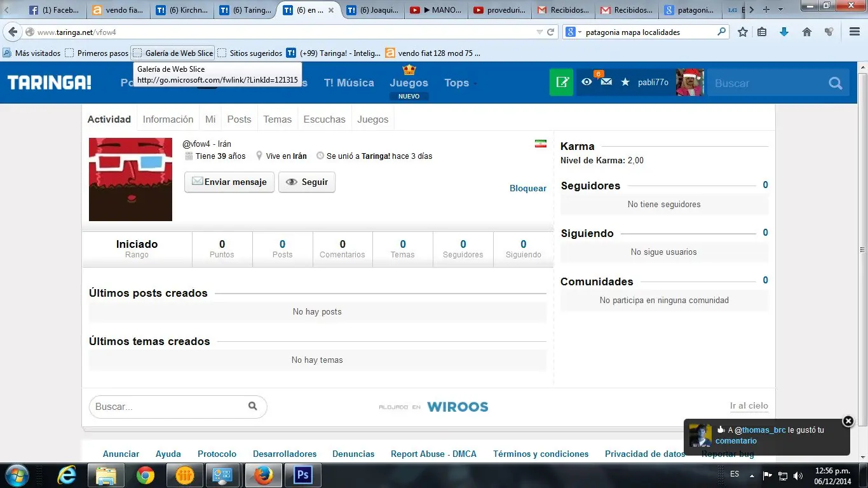Screen dimensions: 868x488
Task: Click the Seguir button
Action: pyautogui.click(x=307, y=182)
